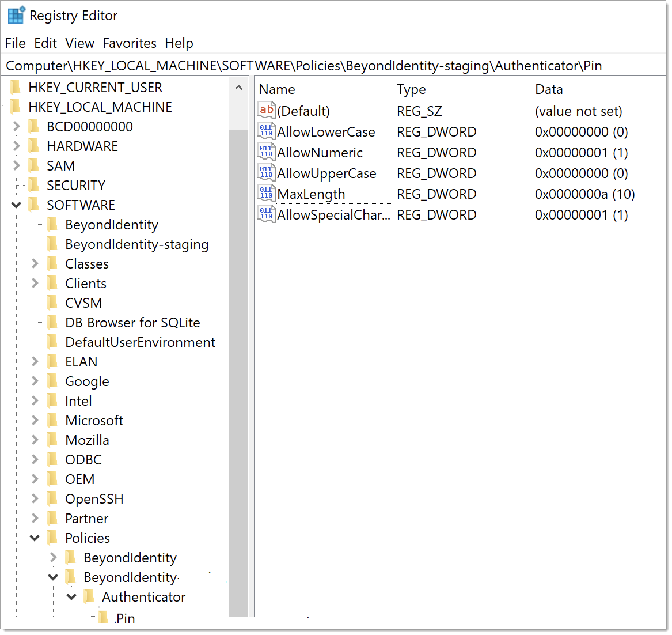Click the REG_DWORD icon beside MaxLength
672x635 pixels.
[x=265, y=194]
